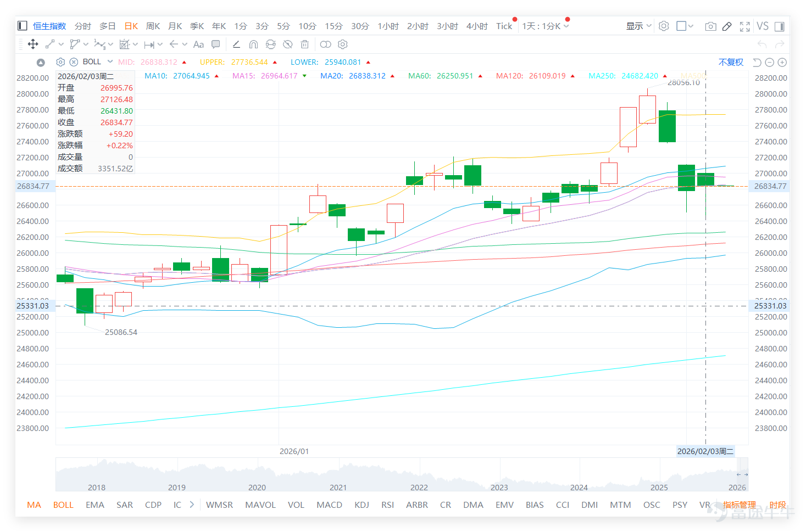Select the 日K daily candlestick tab
Viewport: 806px width, 532px height.
tap(131, 26)
